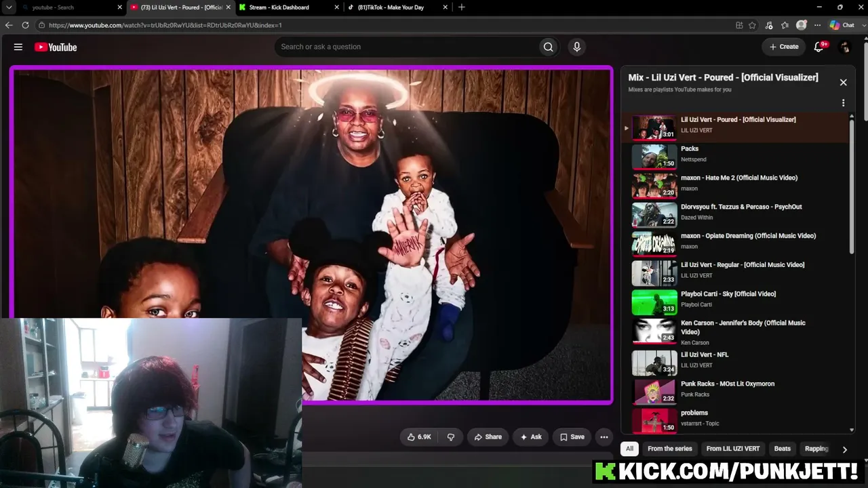Close the TikTok - Make Your Day tab
The height and width of the screenshot is (488, 868).
(x=446, y=7)
